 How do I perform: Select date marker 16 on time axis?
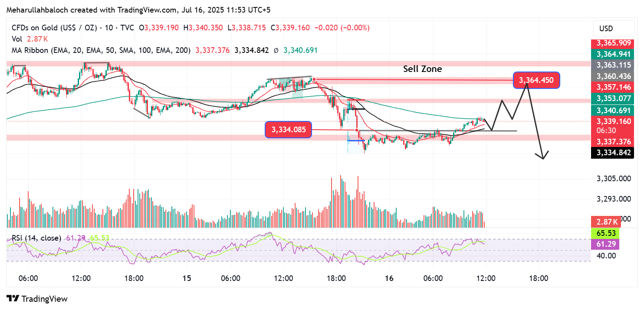tap(389, 278)
